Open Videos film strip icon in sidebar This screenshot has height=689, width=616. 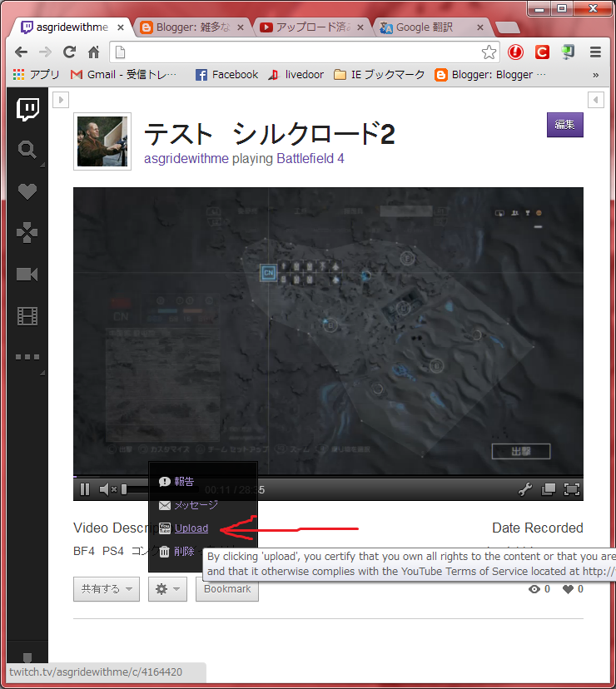(27, 316)
